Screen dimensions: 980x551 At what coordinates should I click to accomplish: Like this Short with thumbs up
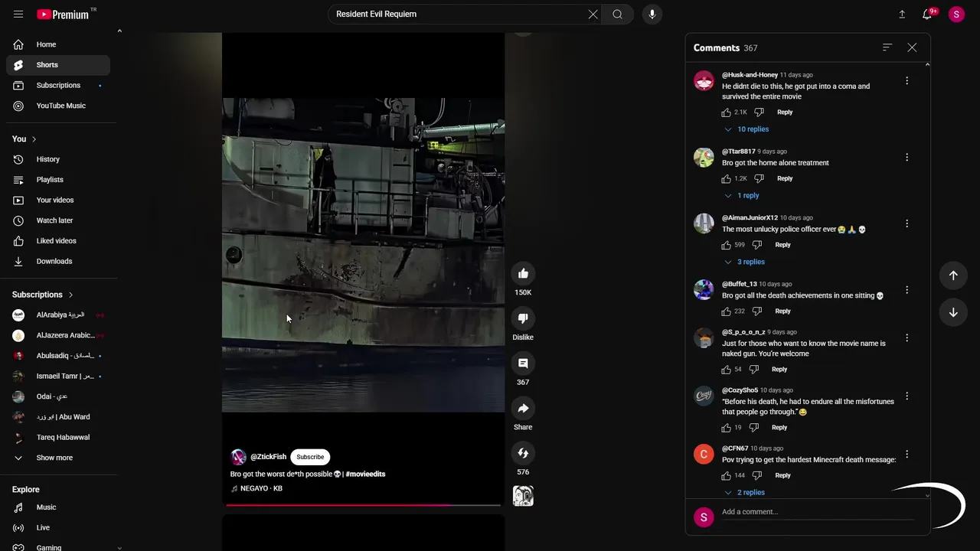click(x=523, y=274)
